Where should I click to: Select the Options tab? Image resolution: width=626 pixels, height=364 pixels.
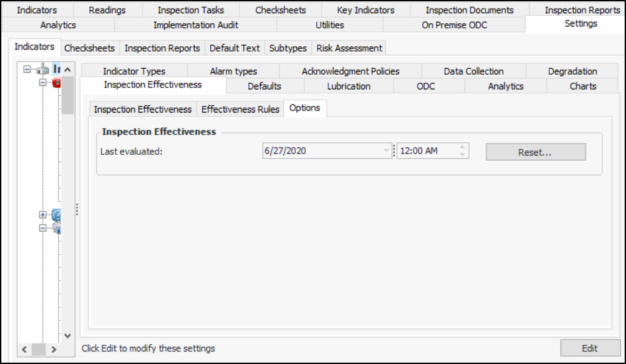(x=305, y=108)
